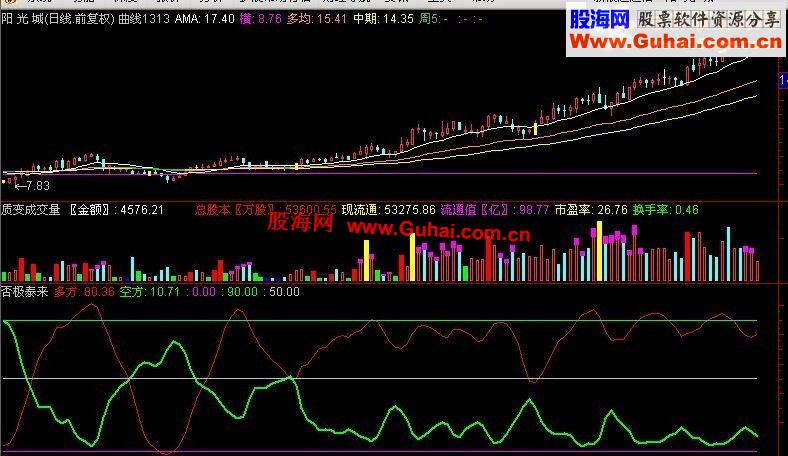The width and height of the screenshot is (788, 456).
Task: Click the 市盈率: 26.76 value
Action: (592, 210)
